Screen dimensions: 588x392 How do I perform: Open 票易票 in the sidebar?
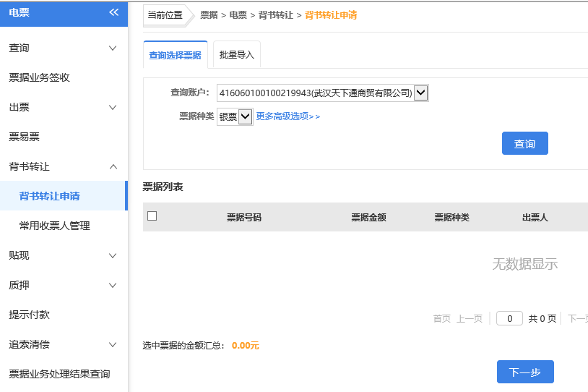(24, 137)
